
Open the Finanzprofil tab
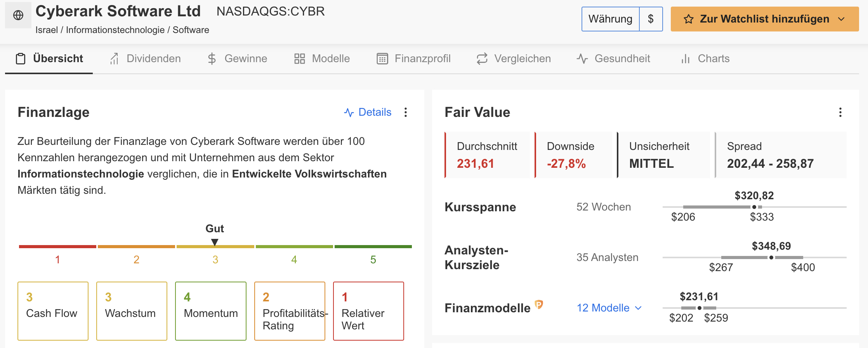click(x=413, y=59)
